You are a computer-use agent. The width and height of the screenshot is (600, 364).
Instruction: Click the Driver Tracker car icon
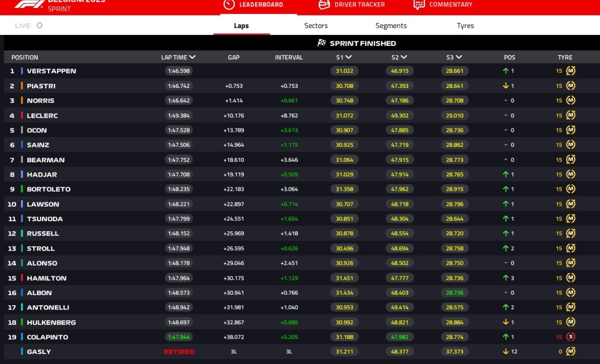click(324, 4)
